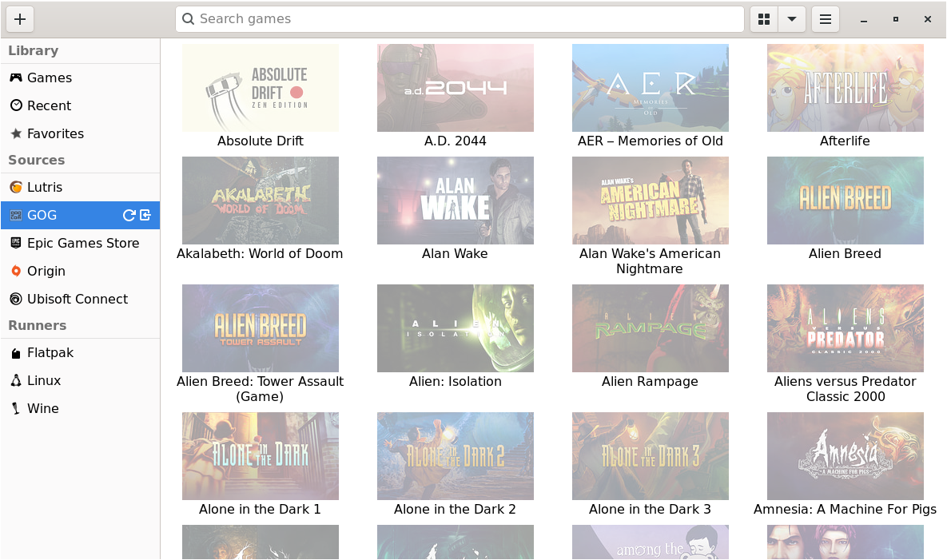947x560 pixels.
Task: Open the view options dropdown arrow
Action: 791,19
